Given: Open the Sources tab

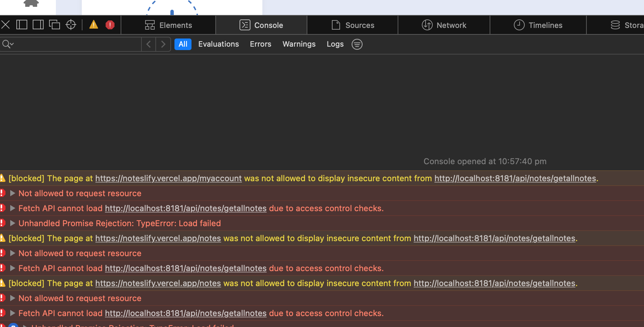Looking at the screenshot, I should [353, 25].
